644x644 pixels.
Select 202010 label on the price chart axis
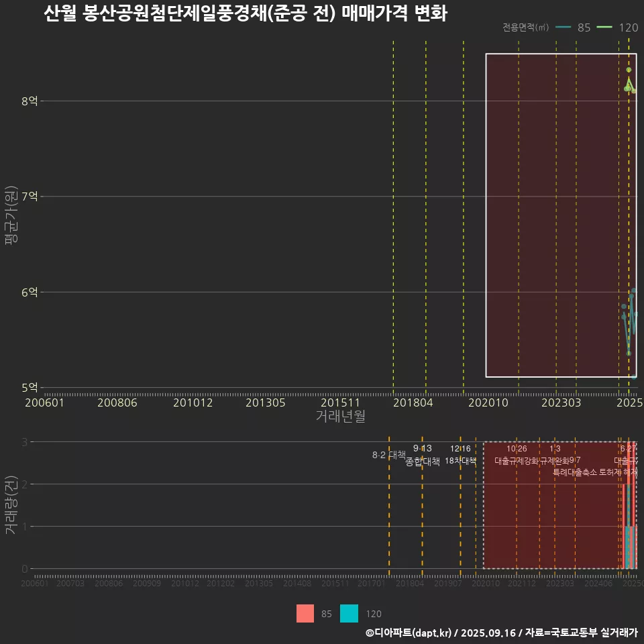tap(488, 402)
